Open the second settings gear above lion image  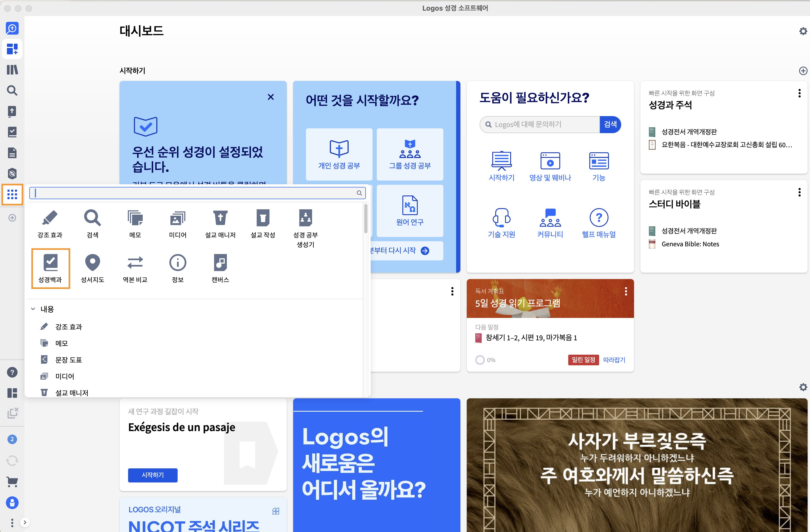pos(803,387)
